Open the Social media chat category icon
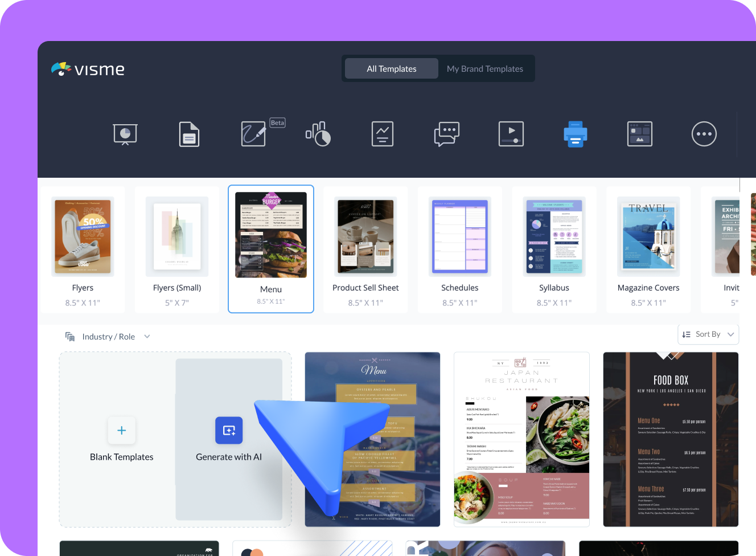Viewport: 756px width, 556px height. tap(447, 134)
